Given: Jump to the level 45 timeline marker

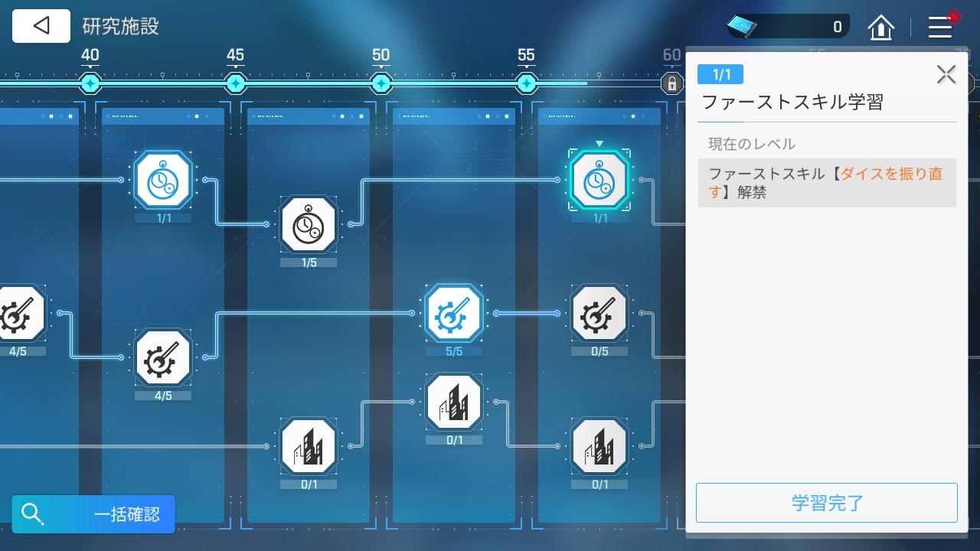Looking at the screenshot, I should [x=236, y=83].
